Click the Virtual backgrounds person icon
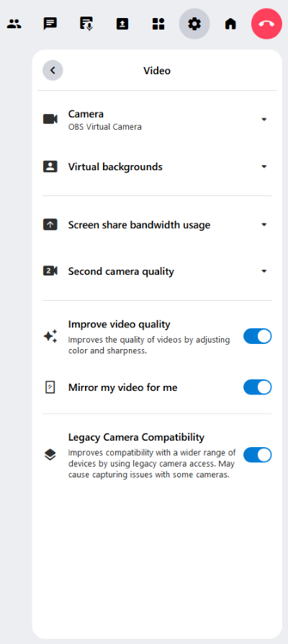 click(x=50, y=167)
